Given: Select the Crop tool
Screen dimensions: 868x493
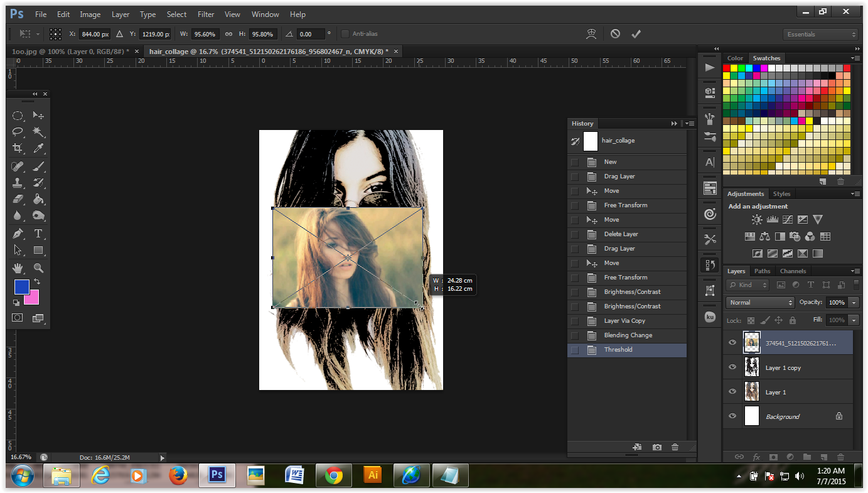Looking at the screenshot, I should (17, 147).
